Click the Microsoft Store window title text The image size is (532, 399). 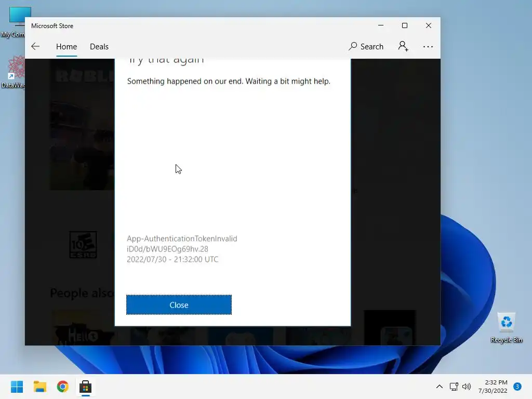52,26
